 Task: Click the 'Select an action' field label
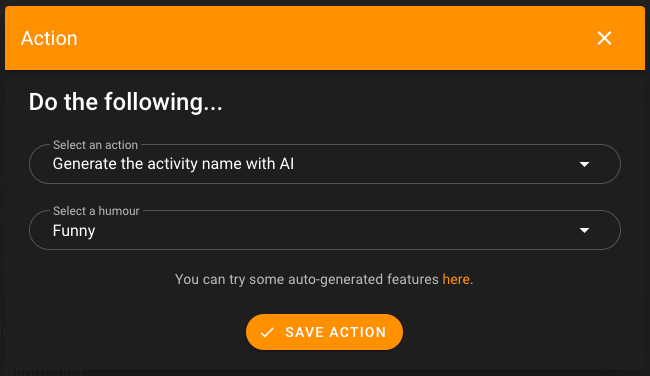(x=95, y=145)
